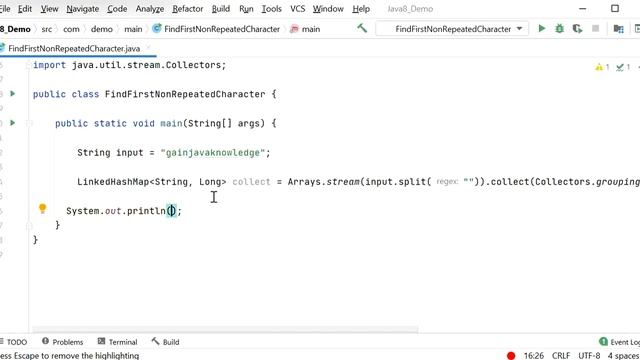
Task: Click the warnings indicator in editor corner
Action: 602,67
